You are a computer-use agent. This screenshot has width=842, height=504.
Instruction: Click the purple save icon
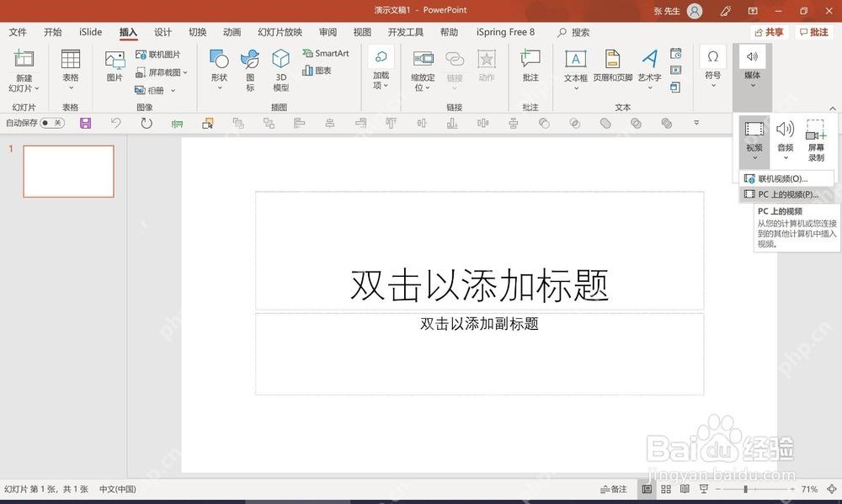[x=85, y=124]
